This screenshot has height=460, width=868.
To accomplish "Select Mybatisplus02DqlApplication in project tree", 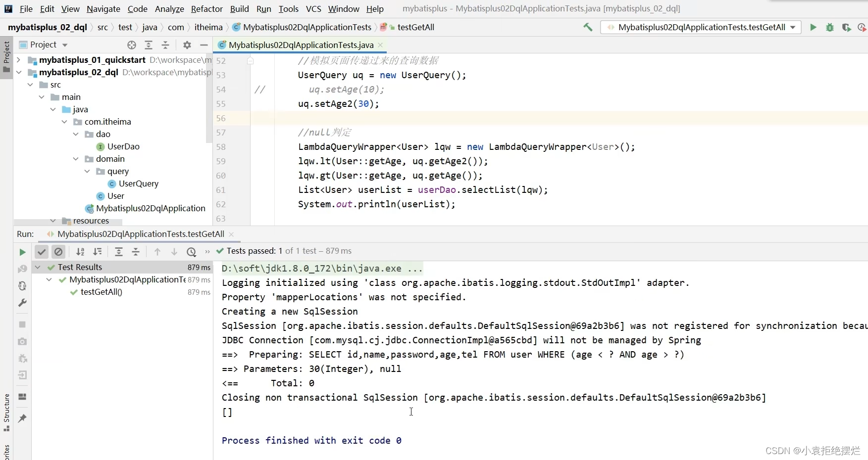I will pos(151,208).
